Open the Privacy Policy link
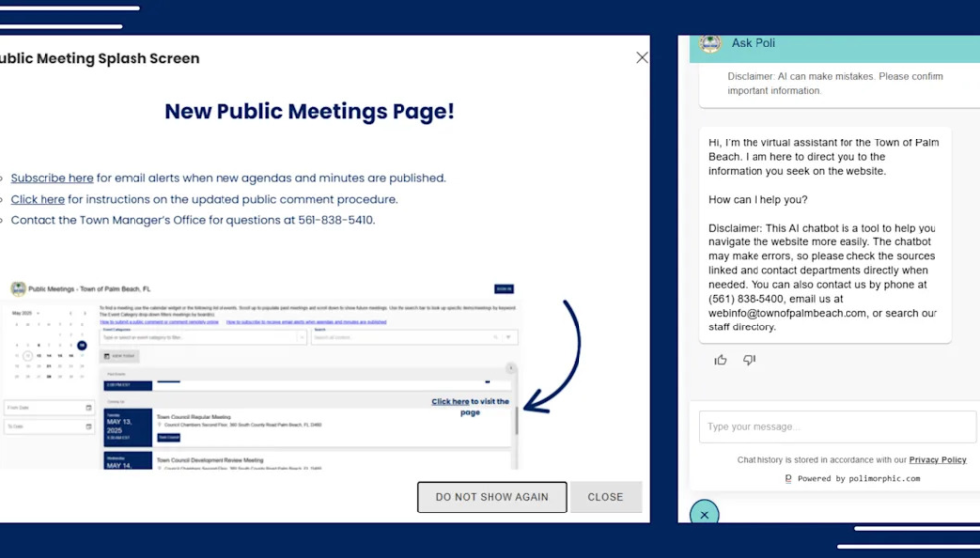Image resolution: width=980 pixels, height=558 pixels. [x=937, y=460]
